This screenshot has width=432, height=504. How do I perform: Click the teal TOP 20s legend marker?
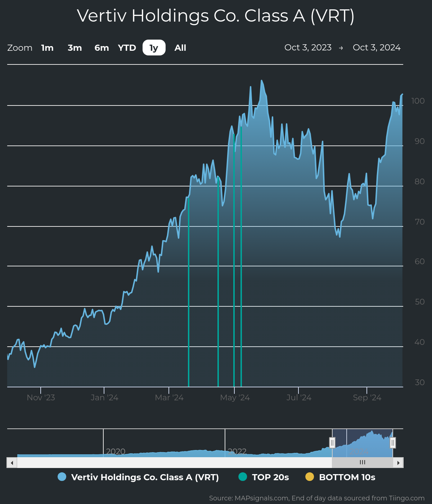coord(243,477)
